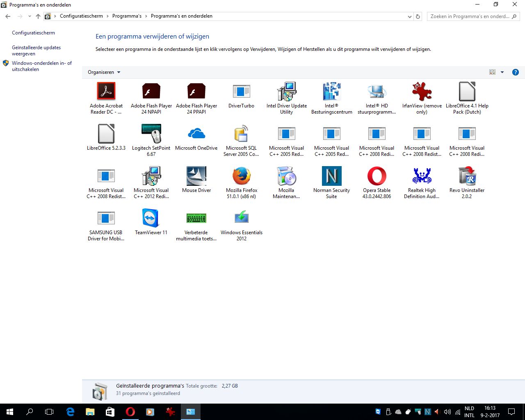Select Logitech SetPoint 6.67
Screen dimensions: 525x420
tap(151, 141)
